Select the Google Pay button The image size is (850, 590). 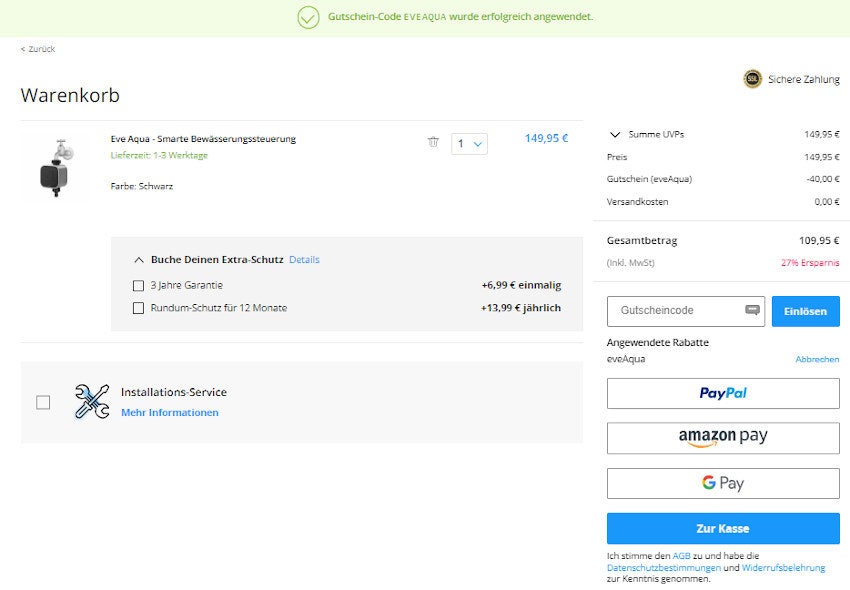pyautogui.click(x=723, y=483)
